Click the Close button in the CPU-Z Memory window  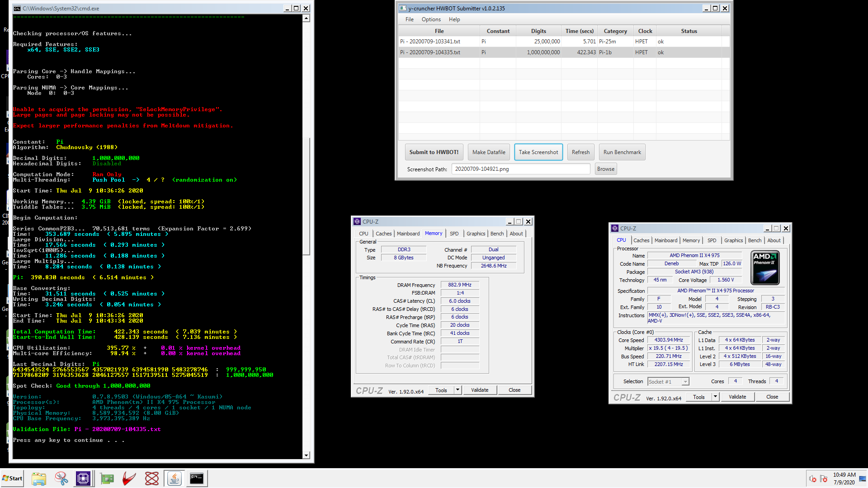tap(514, 390)
